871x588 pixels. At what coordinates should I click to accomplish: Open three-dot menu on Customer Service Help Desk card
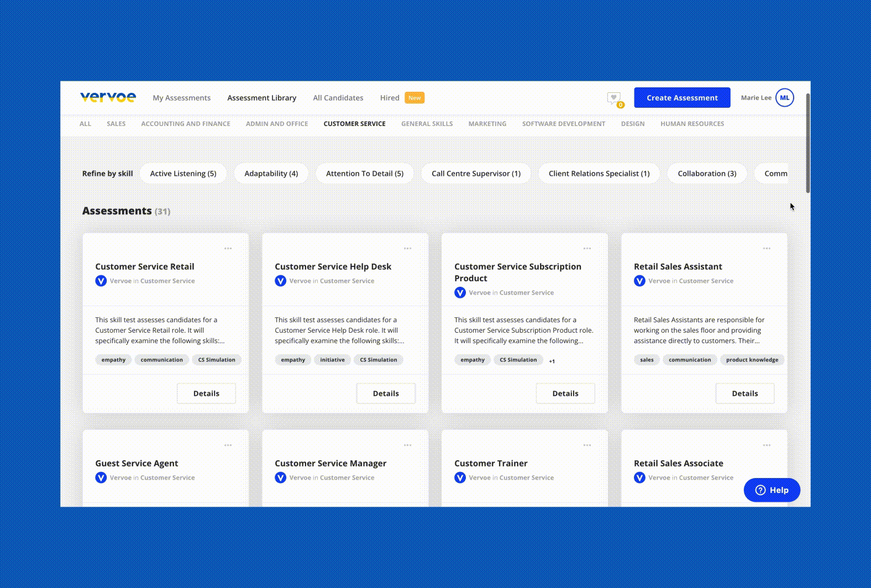[407, 249]
